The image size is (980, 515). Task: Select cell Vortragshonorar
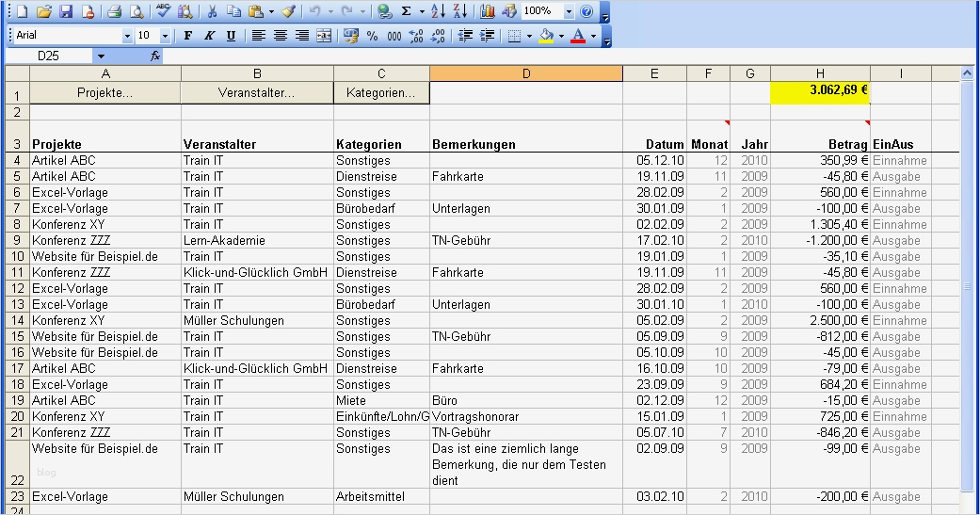point(526,416)
